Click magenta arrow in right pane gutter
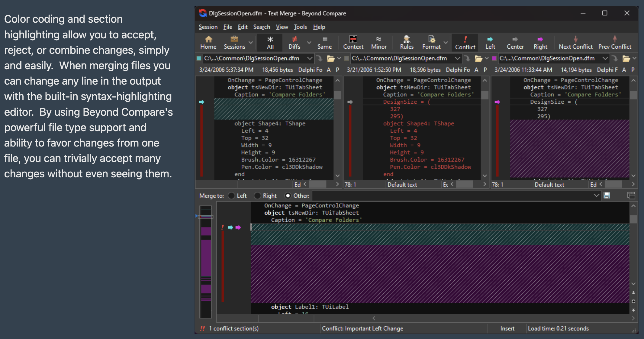 tap(497, 102)
